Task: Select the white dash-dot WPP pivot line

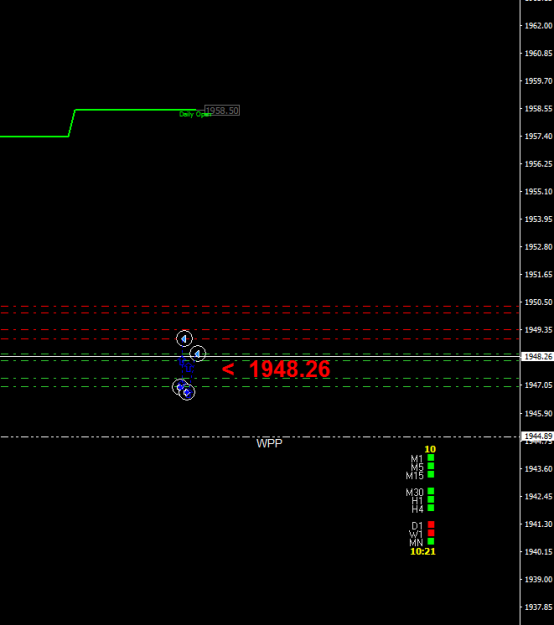Action: coord(260,437)
